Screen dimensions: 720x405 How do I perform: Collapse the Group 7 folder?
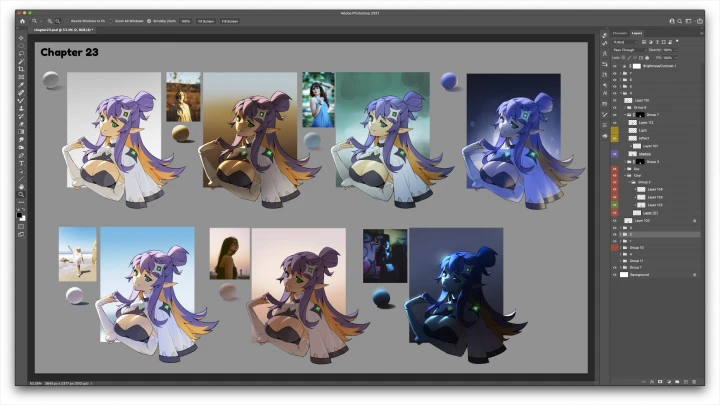pyautogui.click(x=625, y=115)
